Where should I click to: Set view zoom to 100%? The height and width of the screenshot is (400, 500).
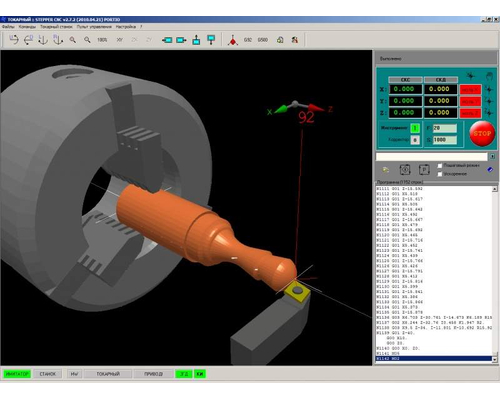pos(102,40)
